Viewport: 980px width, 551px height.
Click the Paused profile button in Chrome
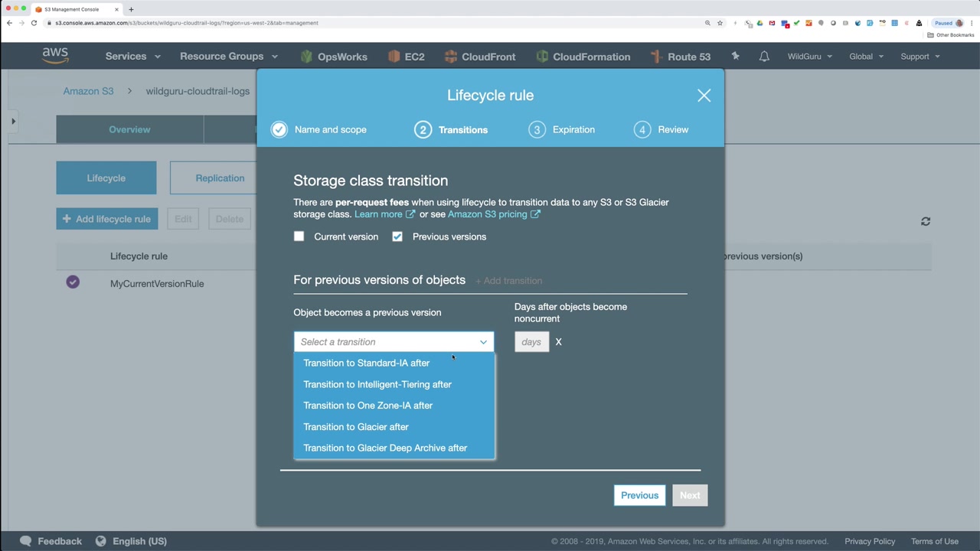(x=948, y=23)
